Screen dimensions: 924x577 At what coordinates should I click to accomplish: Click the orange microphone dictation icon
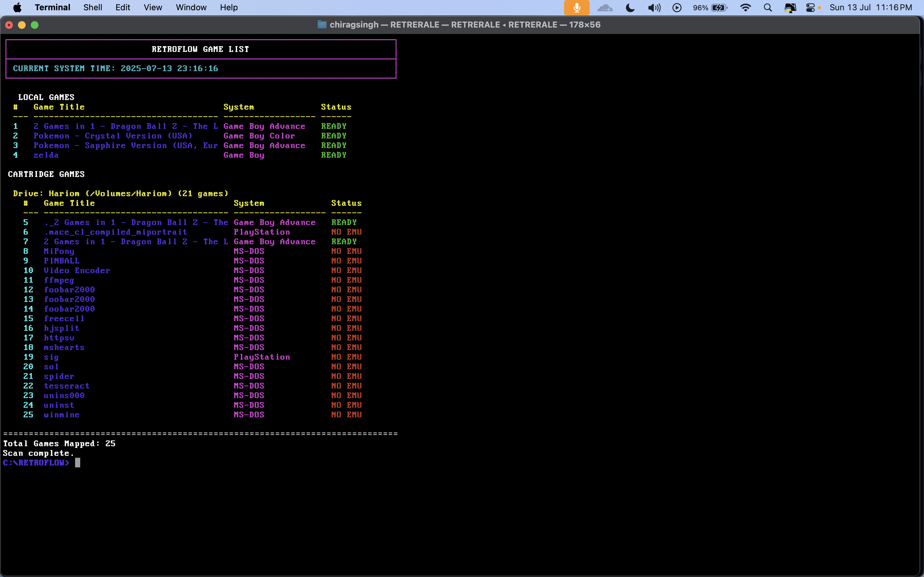click(577, 8)
